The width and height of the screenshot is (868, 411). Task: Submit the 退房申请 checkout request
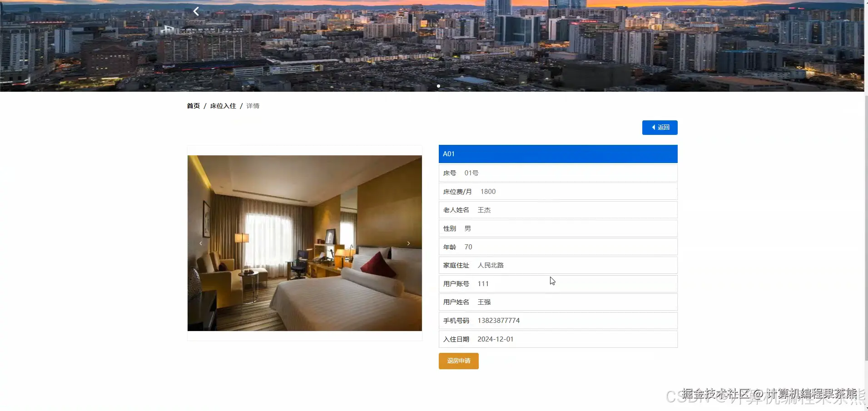coord(458,361)
